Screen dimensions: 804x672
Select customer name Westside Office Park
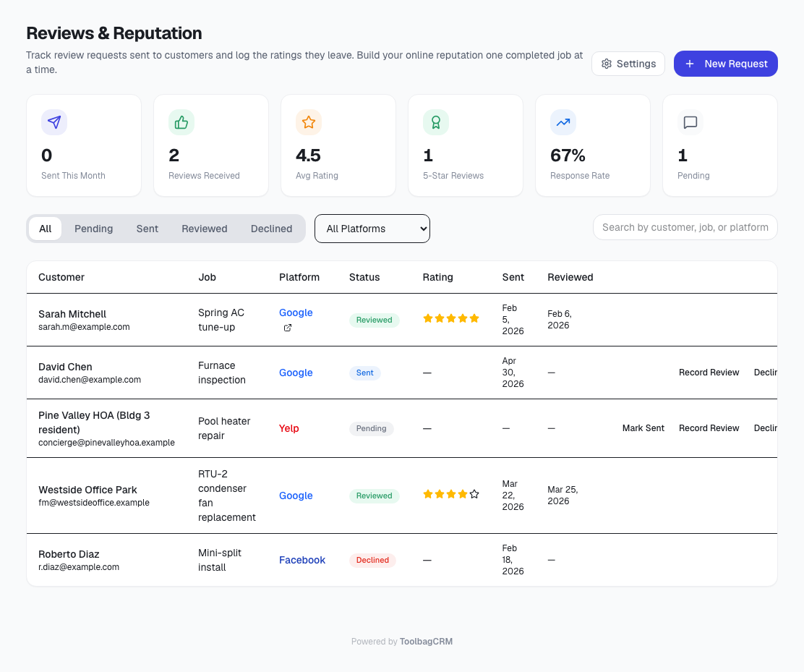click(87, 490)
